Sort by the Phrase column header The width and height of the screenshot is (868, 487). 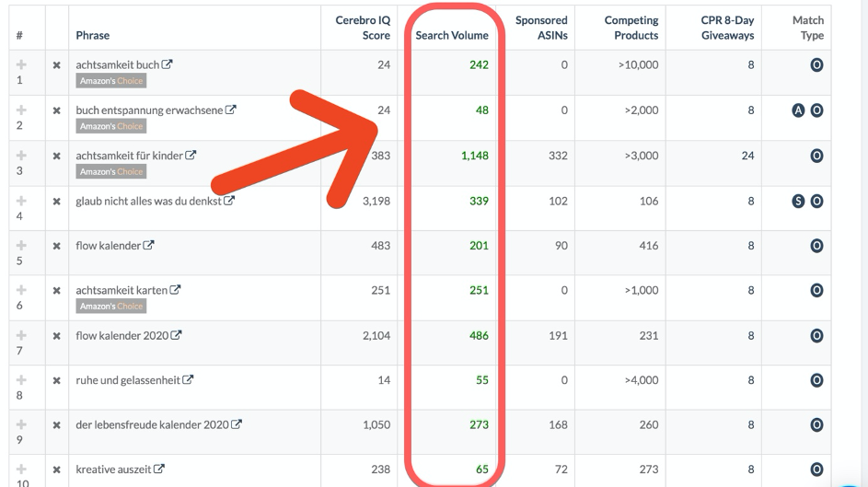92,35
